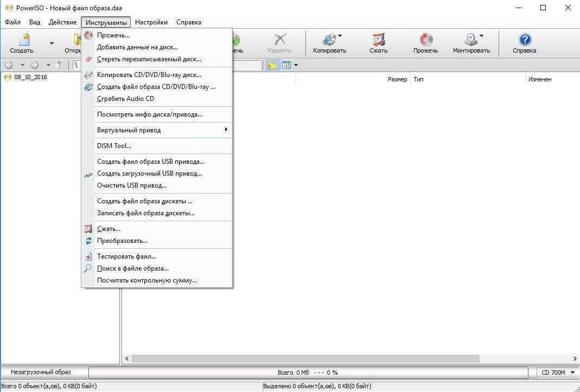Select Стереть перезаписываемый диск...
Screen dimensions: 580x392
coord(157,59)
